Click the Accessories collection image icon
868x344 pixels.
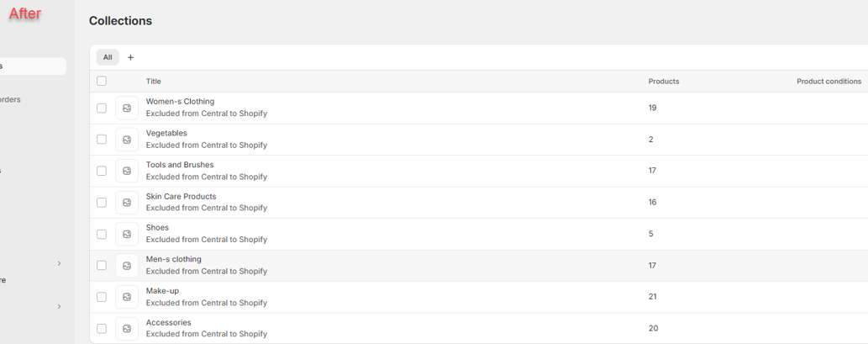tap(127, 329)
